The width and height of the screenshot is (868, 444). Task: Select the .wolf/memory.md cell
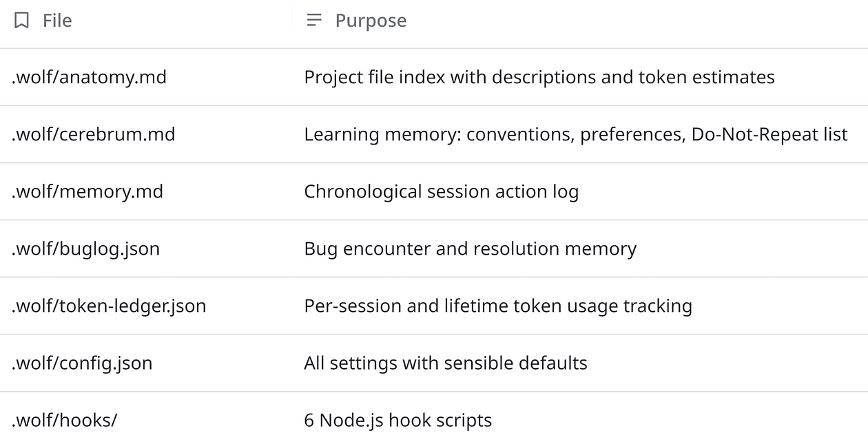(87, 191)
